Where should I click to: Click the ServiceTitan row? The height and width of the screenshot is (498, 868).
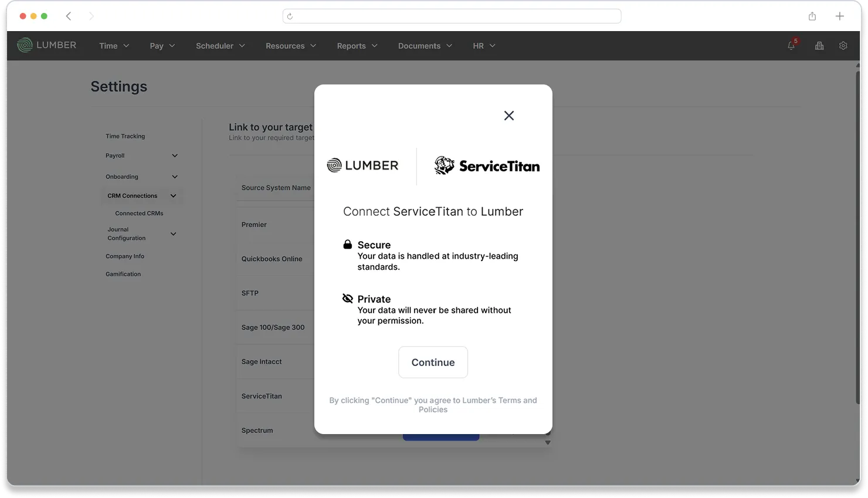276,396
